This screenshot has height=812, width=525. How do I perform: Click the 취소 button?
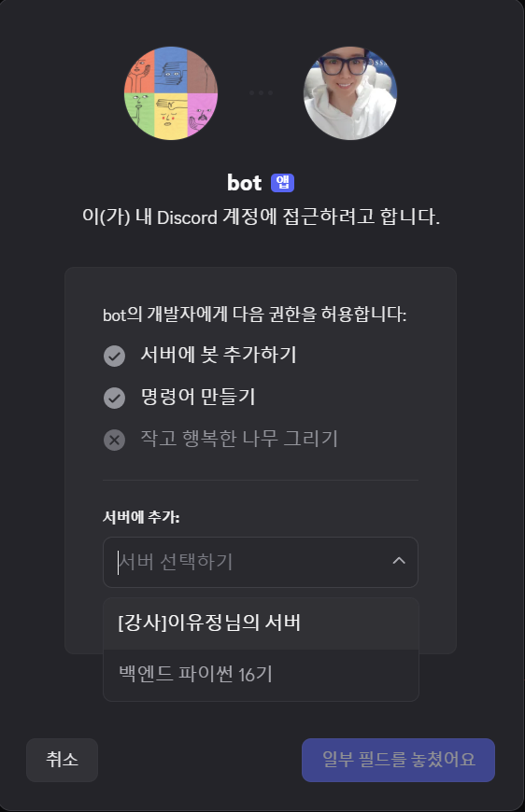pyautogui.click(x=63, y=760)
